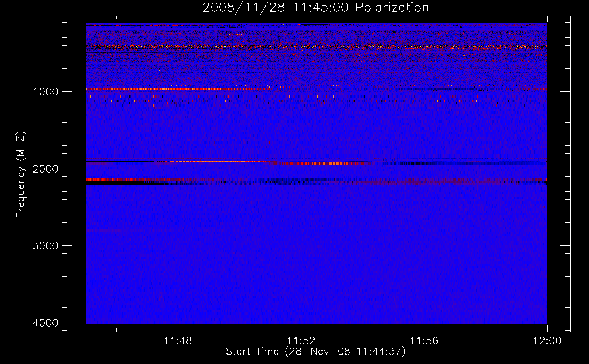Click the 4000 frequency tick label
The width and height of the screenshot is (589, 364).
point(46,323)
